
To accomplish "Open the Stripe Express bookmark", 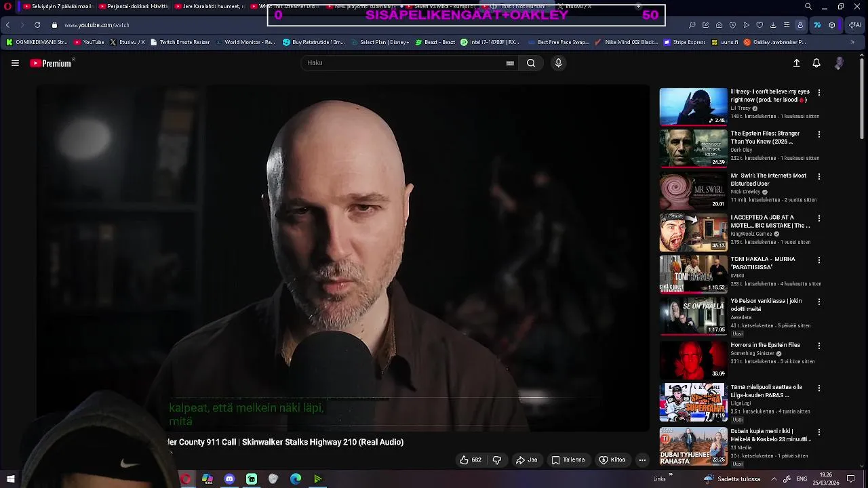I will [684, 42].
